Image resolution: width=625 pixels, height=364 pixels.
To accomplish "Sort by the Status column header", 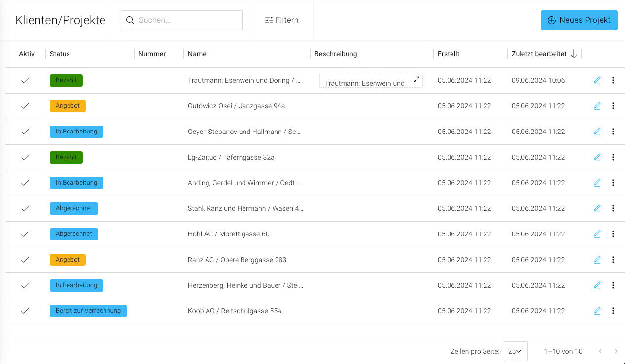I will coord(60,54).
